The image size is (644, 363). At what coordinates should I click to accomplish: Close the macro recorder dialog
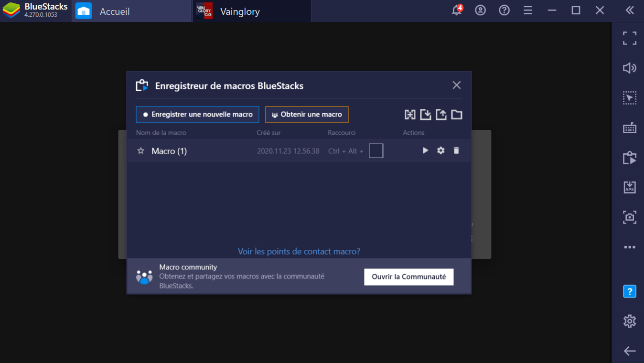(x=457, y=85)
